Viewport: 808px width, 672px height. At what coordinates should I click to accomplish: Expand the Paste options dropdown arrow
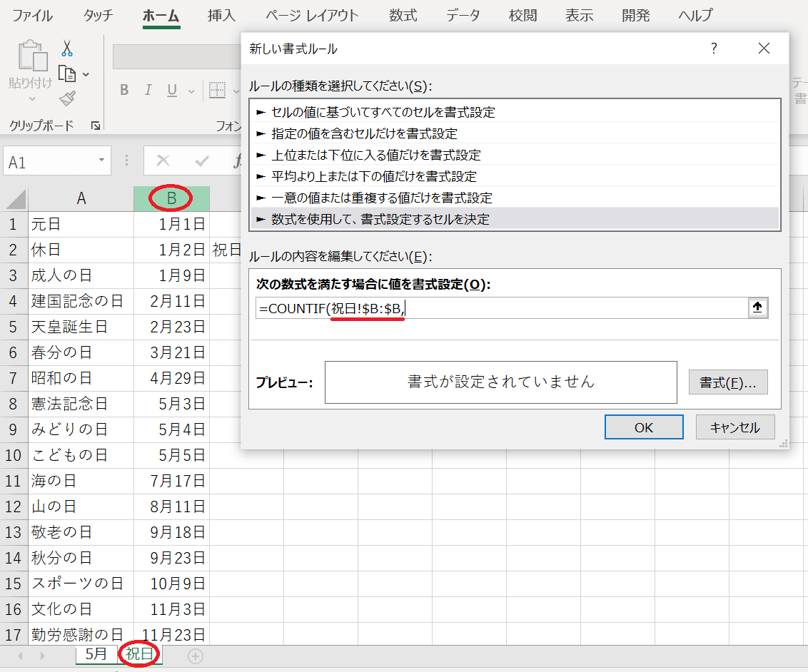31,99
